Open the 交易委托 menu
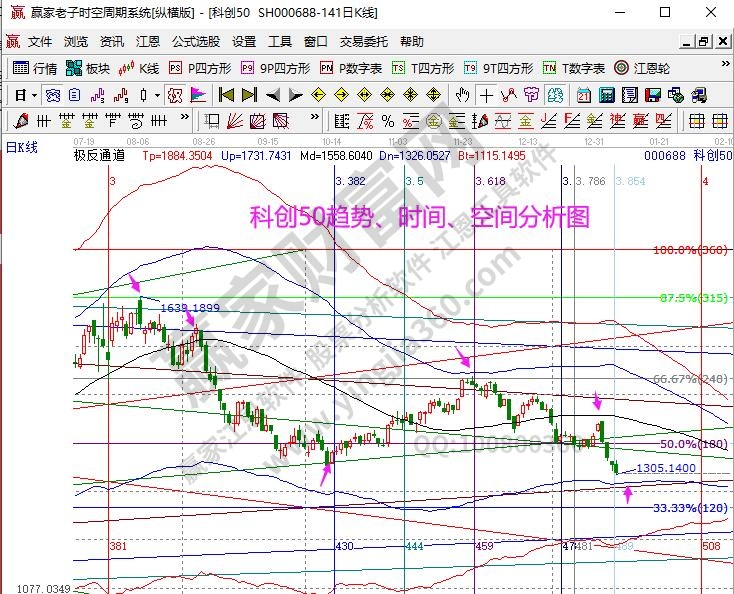 [x=363, y=42]
